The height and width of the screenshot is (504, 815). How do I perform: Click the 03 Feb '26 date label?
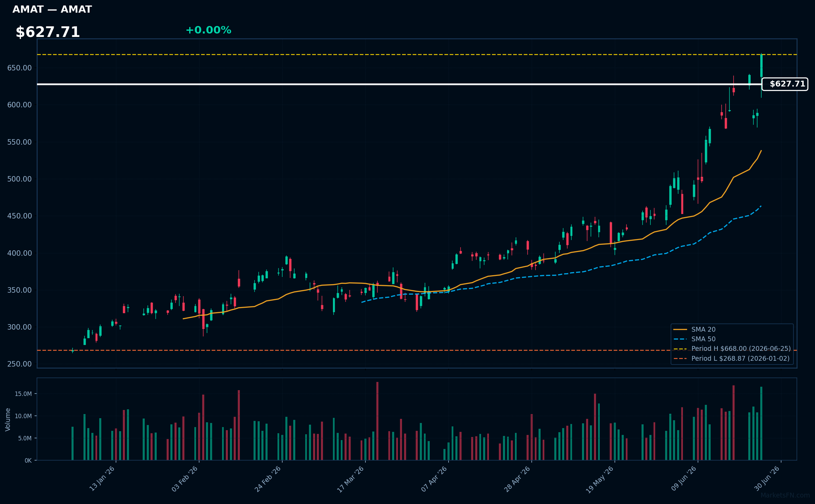pyautogui.click(x=185, y=479)
